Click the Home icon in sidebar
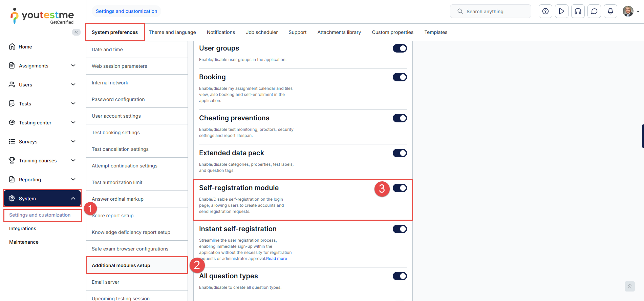644x301 pixels. click(12, 47)
